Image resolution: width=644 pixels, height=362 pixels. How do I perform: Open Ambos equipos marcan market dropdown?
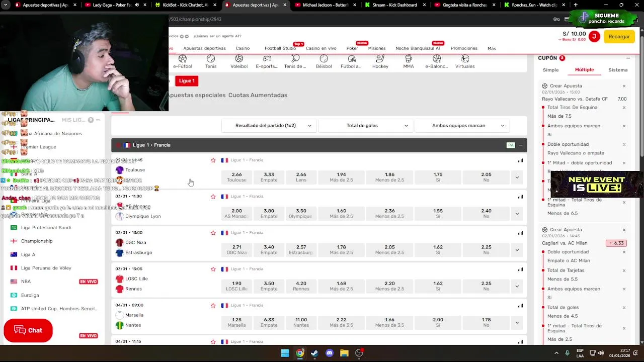click(x=462, y=126)
